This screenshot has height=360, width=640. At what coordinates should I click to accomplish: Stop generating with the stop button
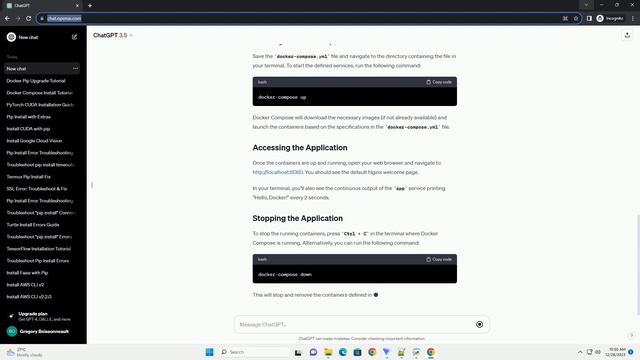(x=480, y=324)
